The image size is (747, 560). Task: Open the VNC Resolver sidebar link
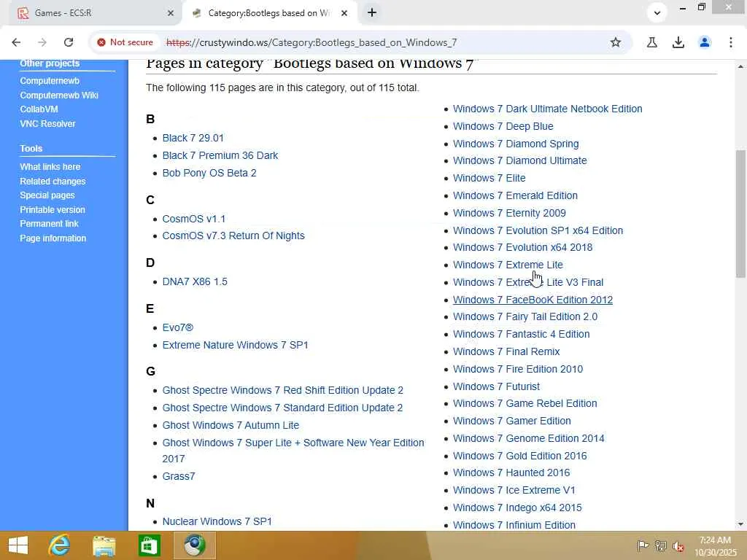47,124
